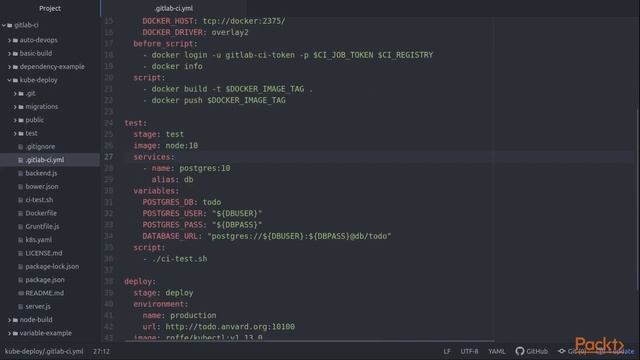The height and width of the screenshot is (360, 640).
Task: Click the 'DOCKER_DRIVER: overlay2' line
Action: tap(195, 33)
